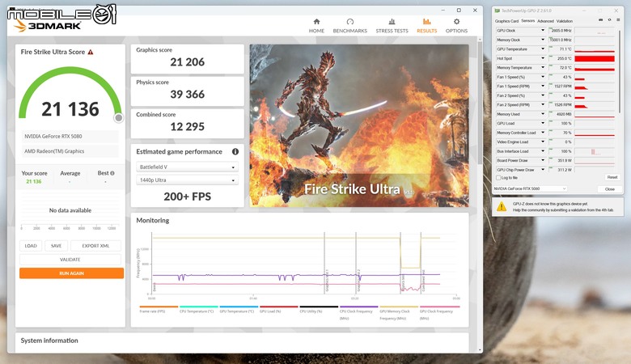Switch to GPU-Z Graphics Card tab
The width and height of the screenshot is (631, 364).
(x=506, y=21)
